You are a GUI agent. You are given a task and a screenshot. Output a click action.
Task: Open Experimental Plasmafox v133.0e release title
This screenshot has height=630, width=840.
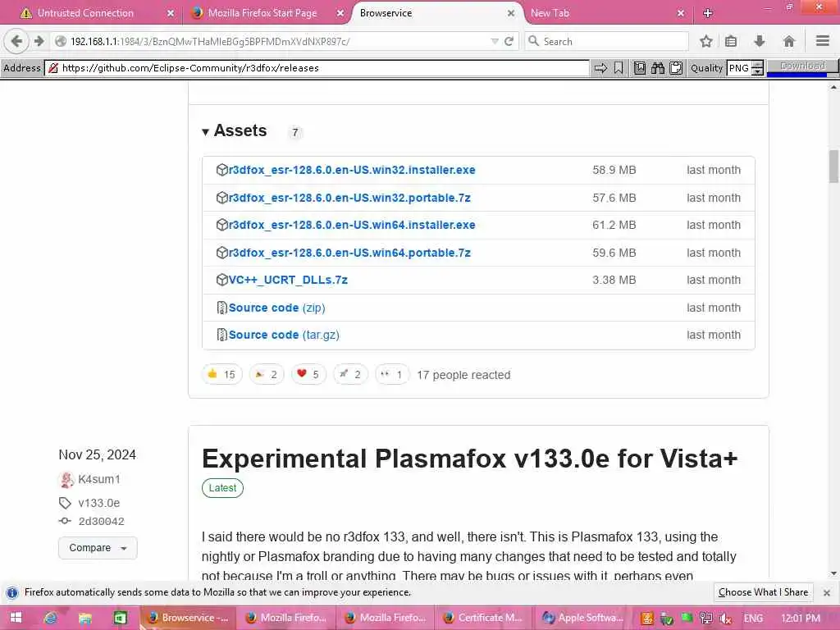click(469, 459)
